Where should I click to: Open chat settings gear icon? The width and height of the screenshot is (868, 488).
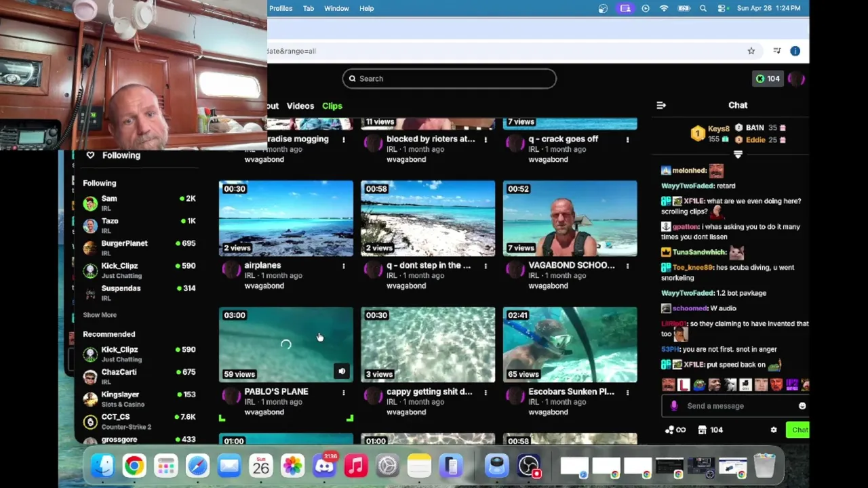click(x=774, y=430)
